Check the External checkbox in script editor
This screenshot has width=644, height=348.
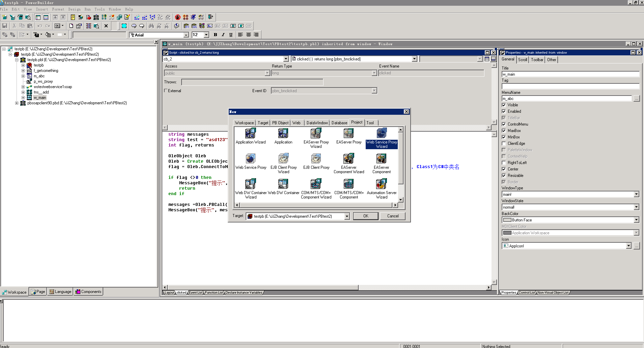point(166,90)
